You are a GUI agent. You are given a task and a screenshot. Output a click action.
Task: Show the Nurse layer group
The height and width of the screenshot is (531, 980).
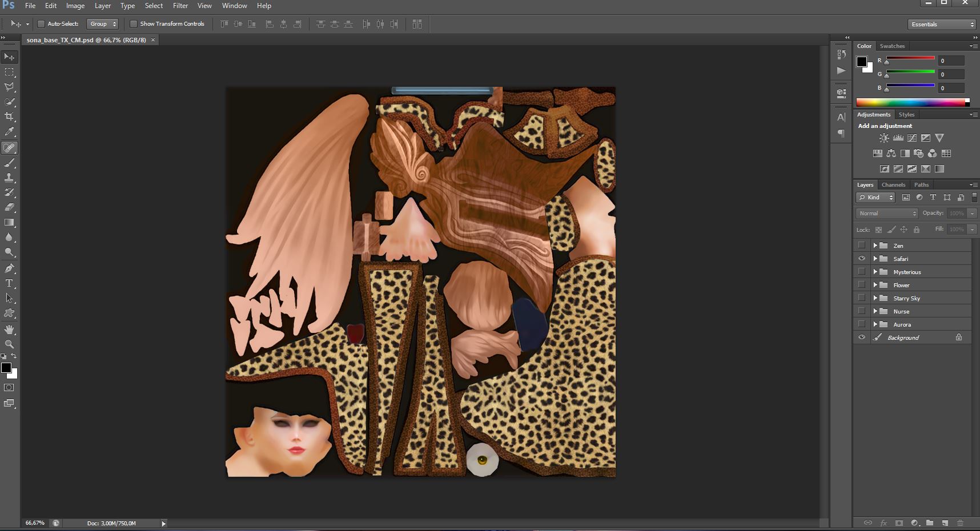pos(862,311)
